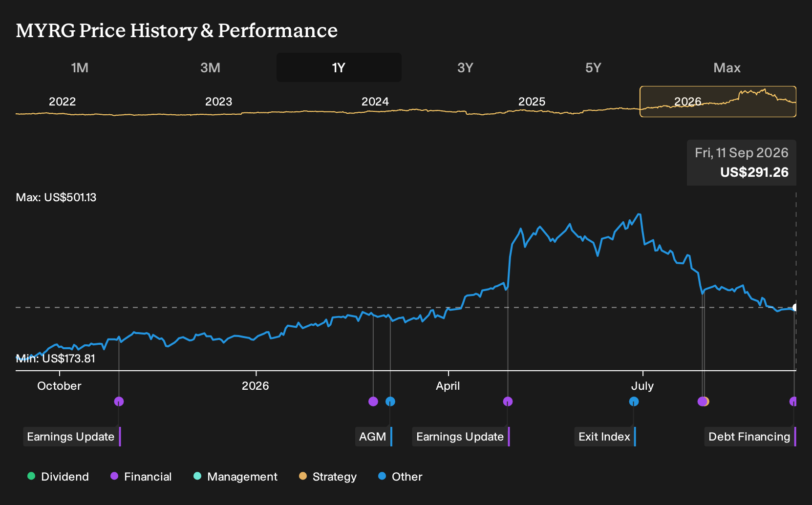The width and height of the screenshot is (812, 505).
Task: Click the July axis label
Action: [x=642, y=386]
